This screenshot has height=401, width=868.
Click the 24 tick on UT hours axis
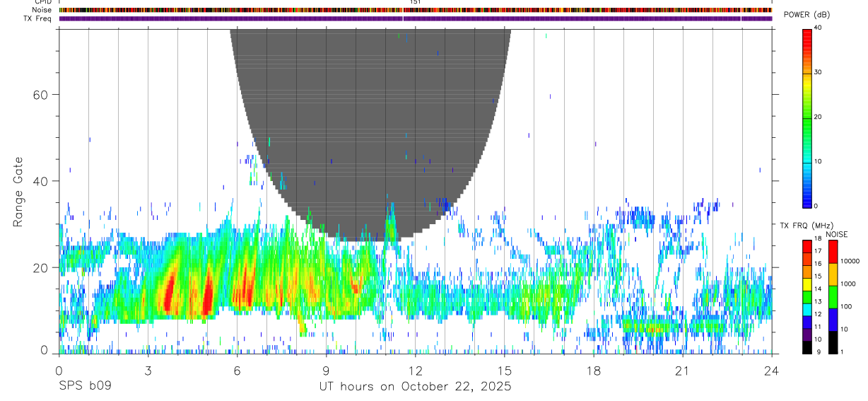[x=772, y=371]
